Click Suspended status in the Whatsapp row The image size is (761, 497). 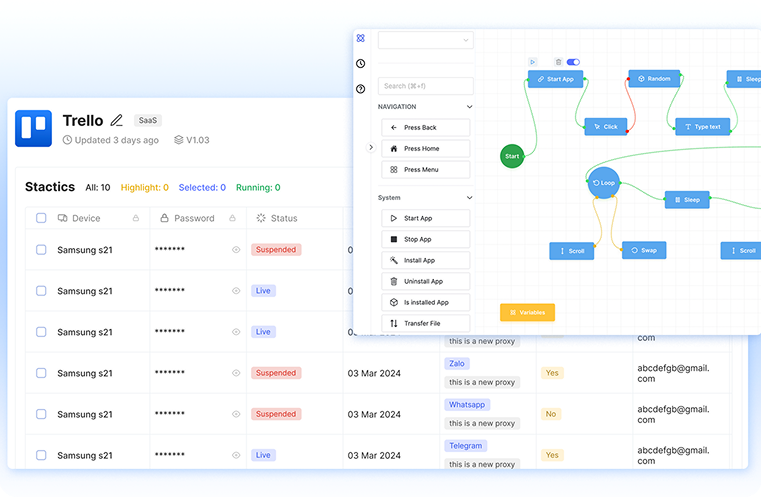(276, 414)
